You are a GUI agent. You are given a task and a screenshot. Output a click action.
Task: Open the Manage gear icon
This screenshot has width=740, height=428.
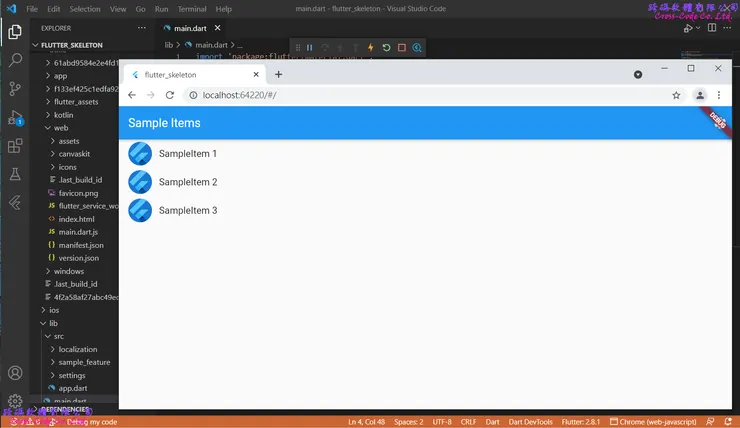click(x=15, y=401)
